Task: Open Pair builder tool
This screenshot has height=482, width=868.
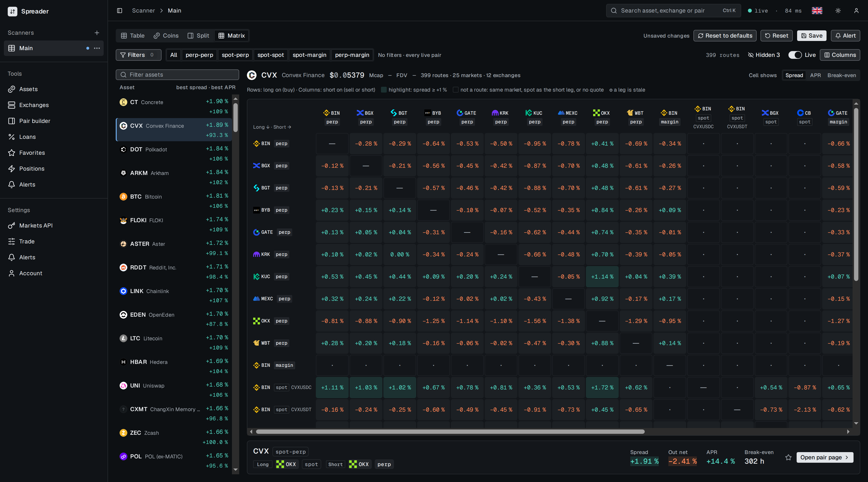Action: 54,121
